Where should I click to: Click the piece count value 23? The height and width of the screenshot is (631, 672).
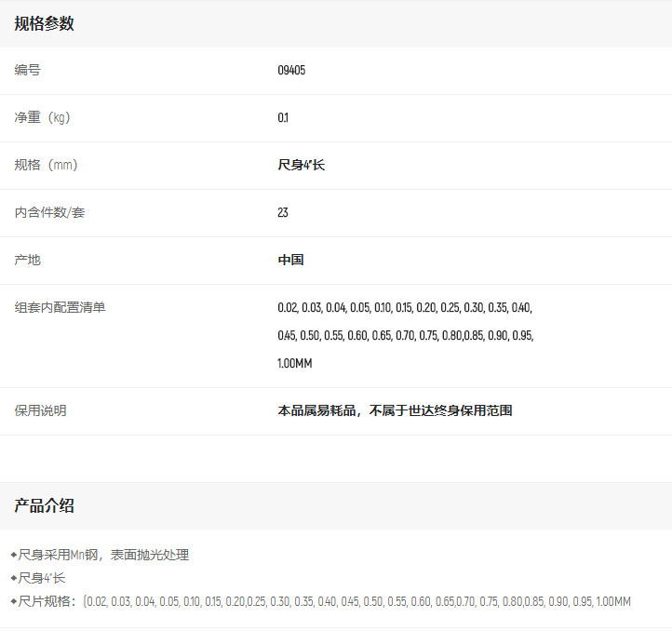[x=283, y=213]
